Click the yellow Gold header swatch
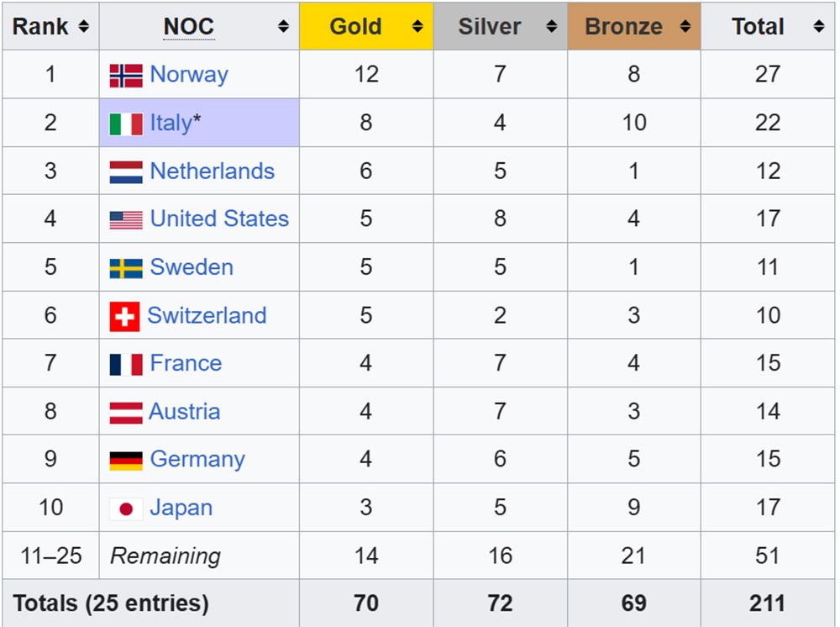The width and height of the screenshot is (840, 627). tap(365, 26)
